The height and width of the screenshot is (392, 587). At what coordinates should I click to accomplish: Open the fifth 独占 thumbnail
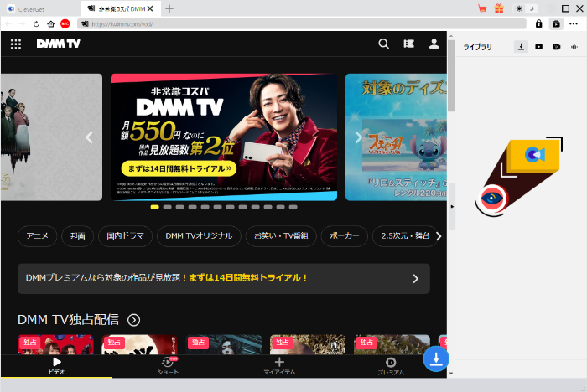click(392, 344)
